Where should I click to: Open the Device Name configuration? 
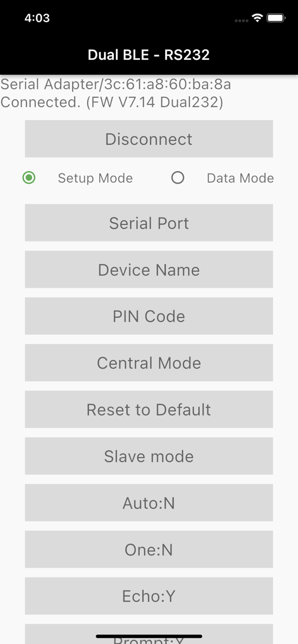[x=149, y=269]
